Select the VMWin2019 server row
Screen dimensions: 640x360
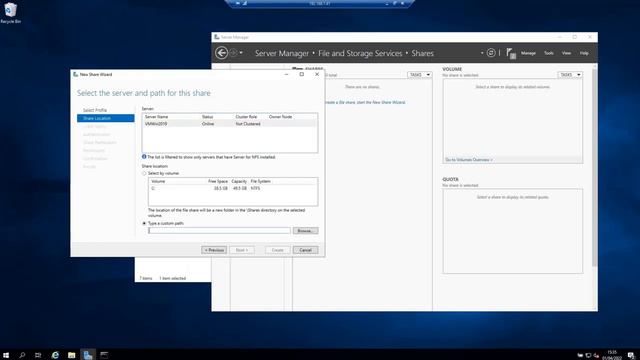click(x=230, y=124)
